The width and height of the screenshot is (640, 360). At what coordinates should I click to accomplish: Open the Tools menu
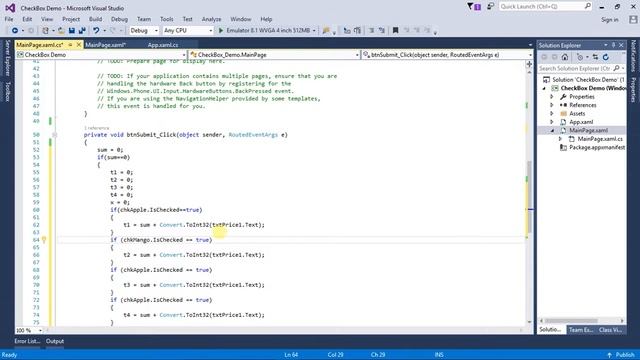[167, 19]
